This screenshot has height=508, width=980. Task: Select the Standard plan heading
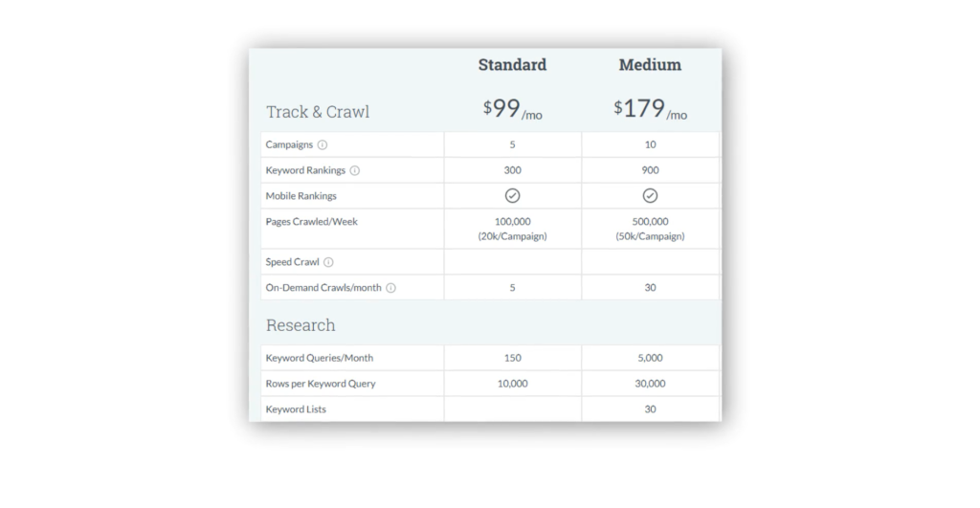[x=513, y=65]
